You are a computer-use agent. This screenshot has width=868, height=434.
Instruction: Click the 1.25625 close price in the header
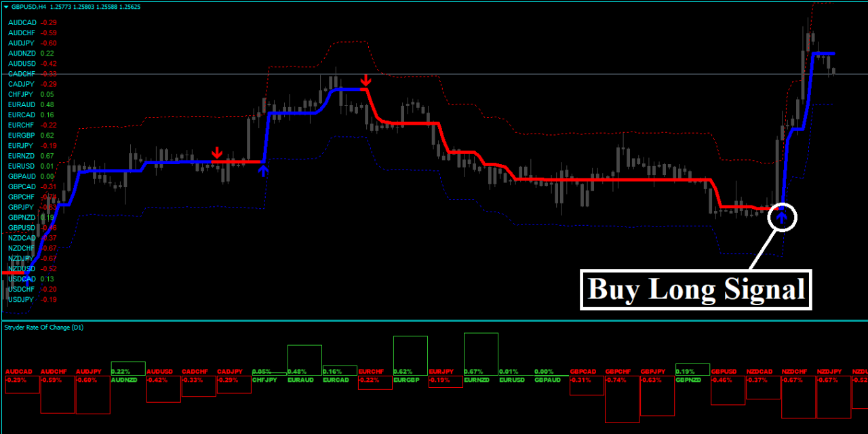[129, 7]
